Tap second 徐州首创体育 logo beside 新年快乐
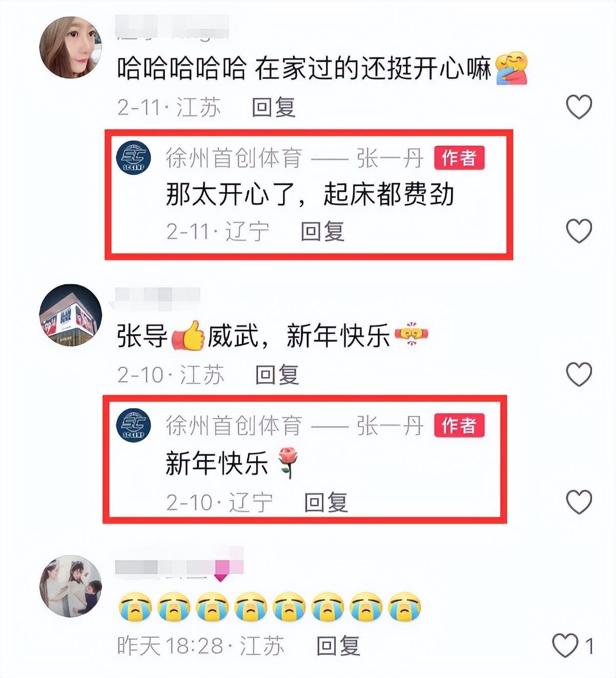This screenshot has height=678, width=616. pos(134,425)
